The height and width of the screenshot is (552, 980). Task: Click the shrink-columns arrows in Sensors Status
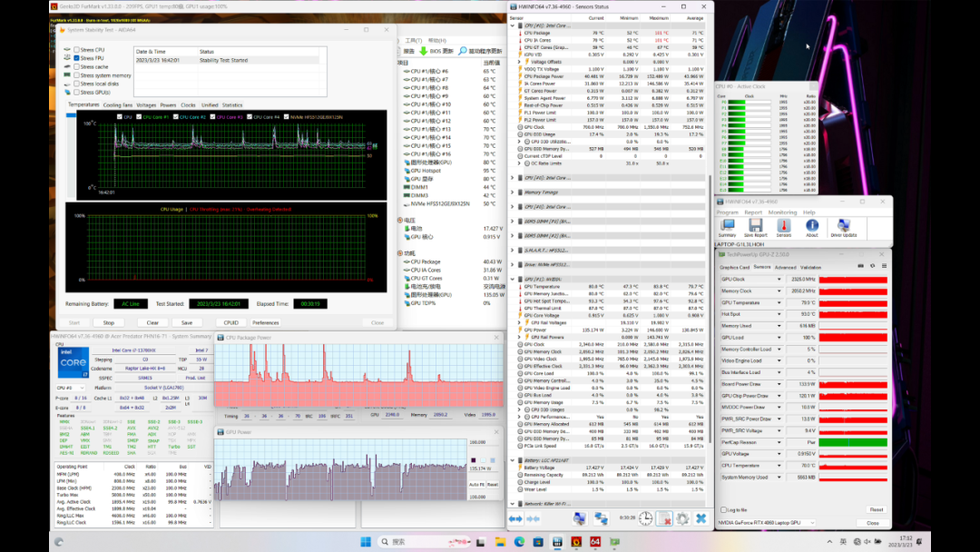point(534,519)
